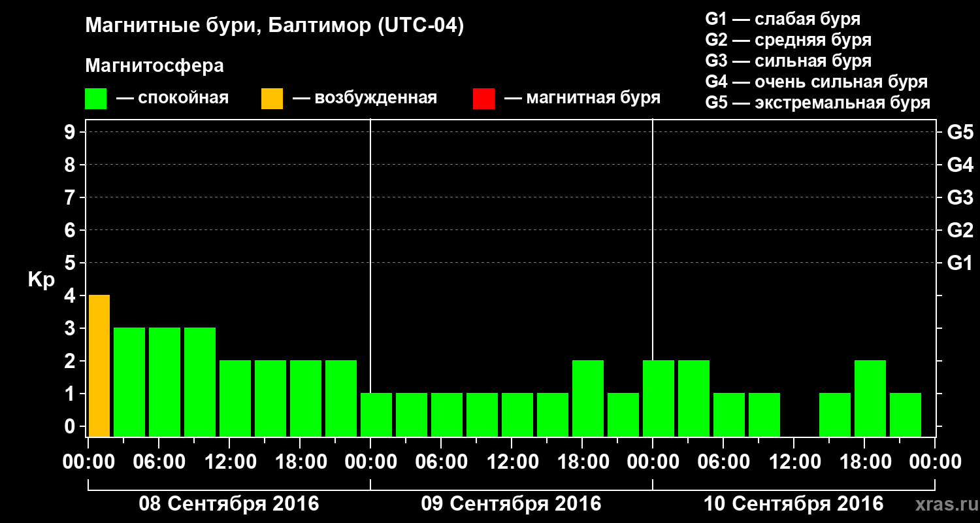Click the G4 label on right axis
The height and width of the screenshot is (523, 980).
point(960,165)
